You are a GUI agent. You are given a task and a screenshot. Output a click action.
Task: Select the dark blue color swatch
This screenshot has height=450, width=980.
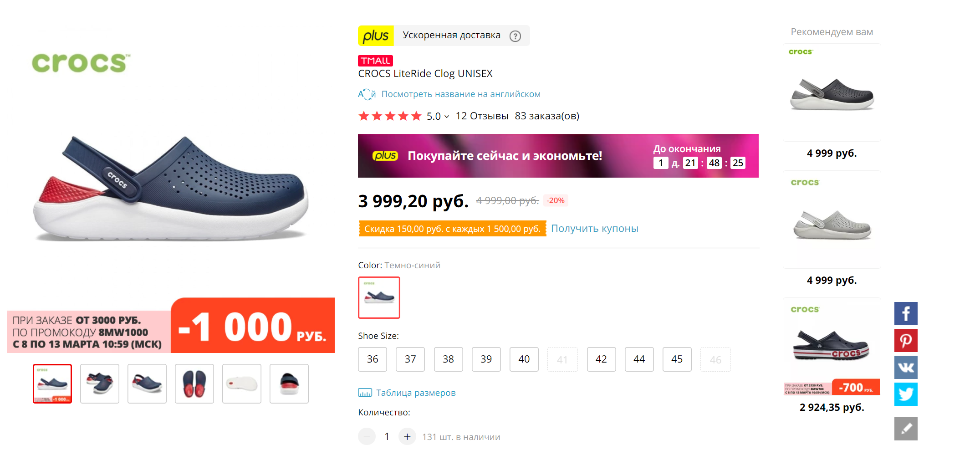click(x=379, y=297)
